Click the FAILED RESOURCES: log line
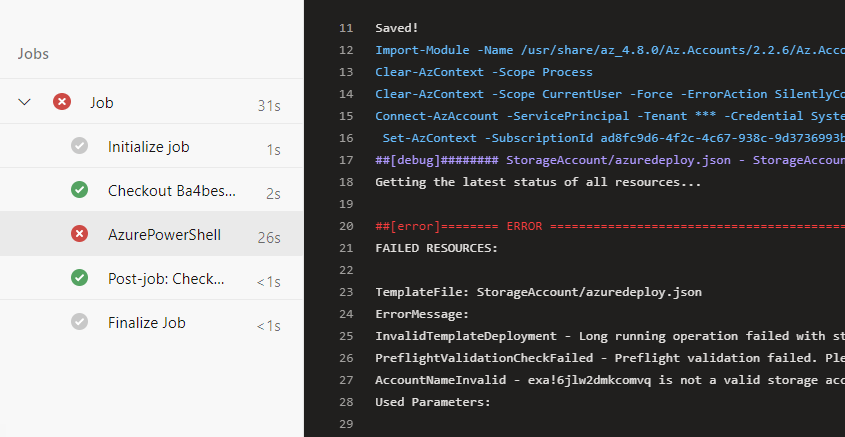 pyautogui.click(x=437, y=248)
